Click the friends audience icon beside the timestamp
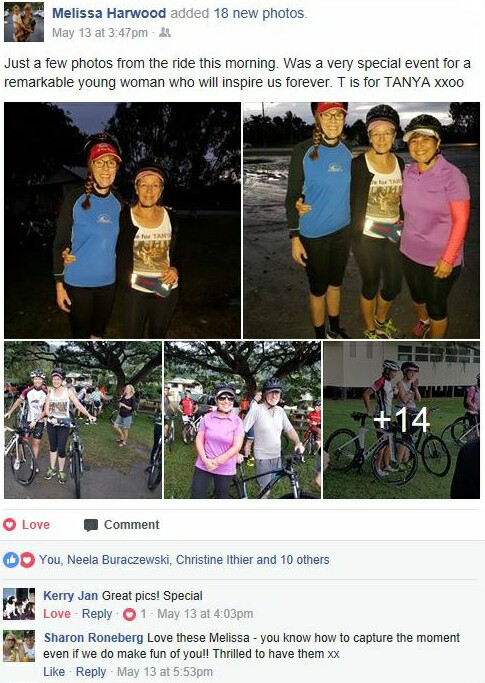485x683 pixels. (165, 32)
